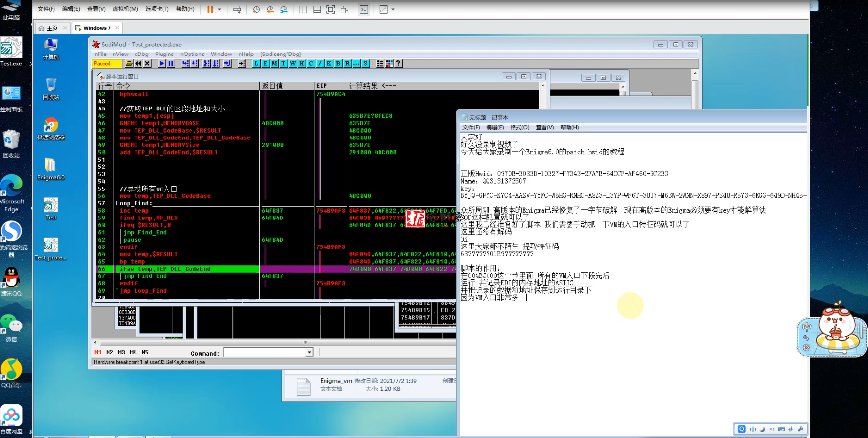The height and width of the screenshot is (438, 868).
Task: Click the VMware full screen icon
Action: click(x=331, y=9)
